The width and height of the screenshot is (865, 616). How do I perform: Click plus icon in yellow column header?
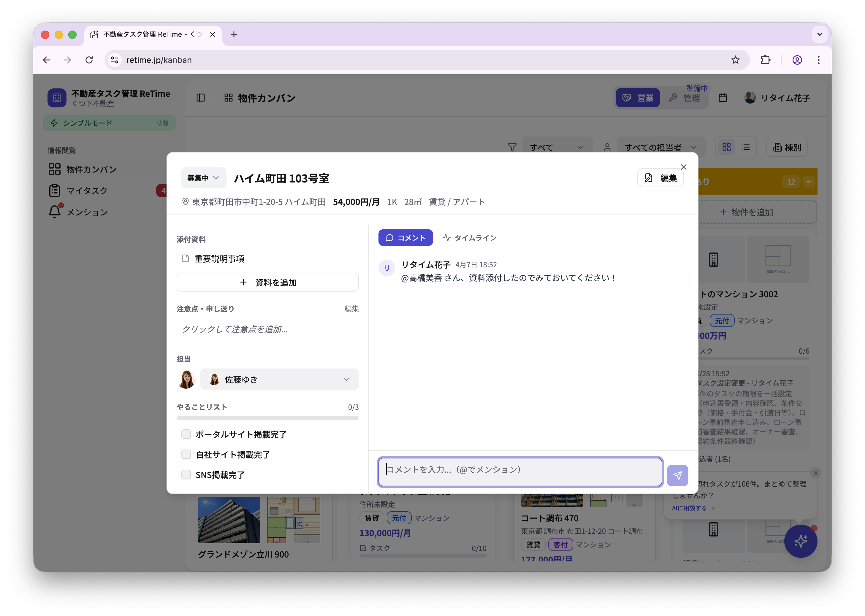[809, 182]
